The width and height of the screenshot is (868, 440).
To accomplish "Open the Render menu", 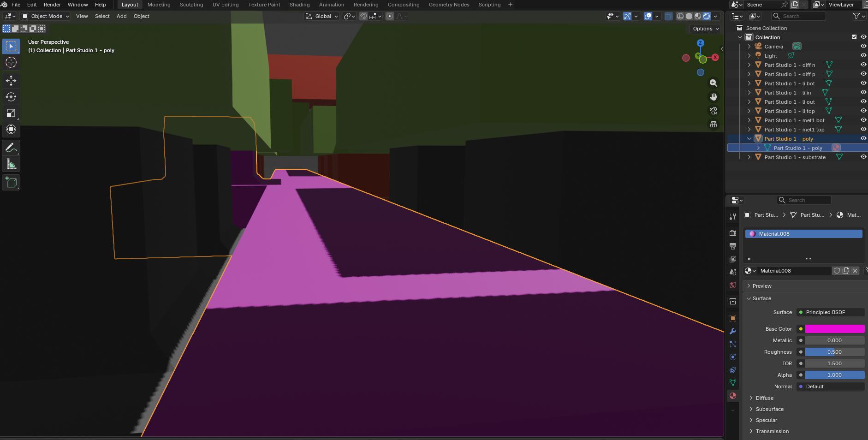I will click(x=52, y=5).
